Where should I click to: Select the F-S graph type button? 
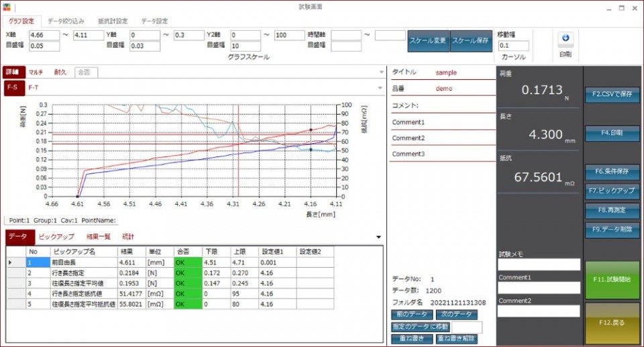pos(12,87)
